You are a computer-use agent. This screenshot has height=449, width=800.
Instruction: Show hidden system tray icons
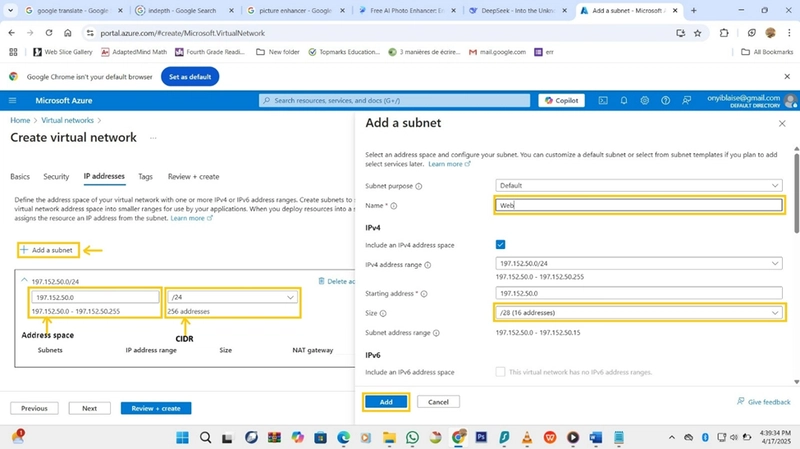(672, 437)
